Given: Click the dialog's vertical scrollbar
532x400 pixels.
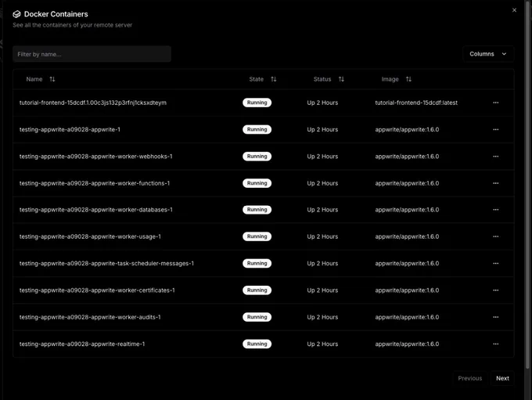Looking at the screenshot, I should [527, 183].
